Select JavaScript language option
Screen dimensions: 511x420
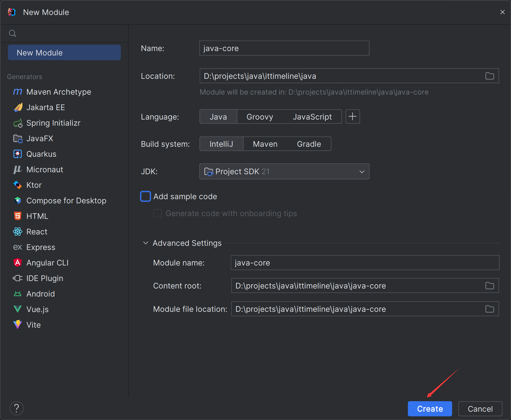tap(312, 117)
